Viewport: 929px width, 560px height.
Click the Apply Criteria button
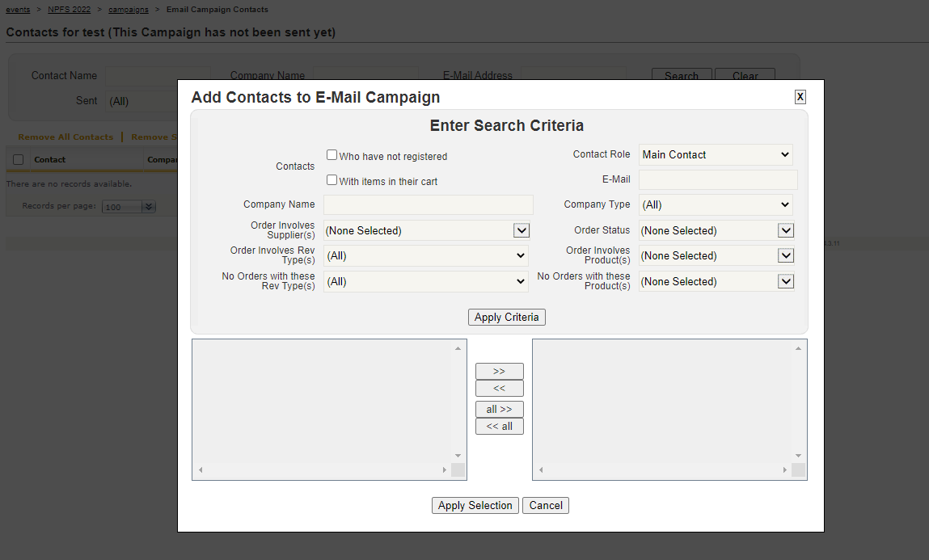(506, 317)
